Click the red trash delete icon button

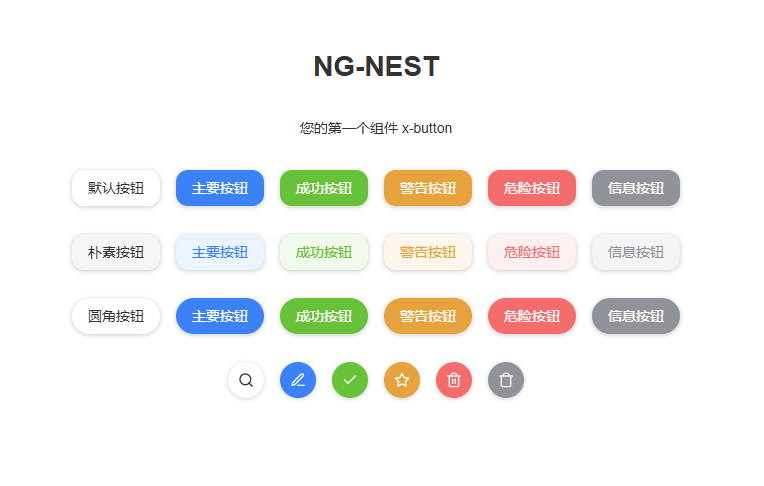pos(454,380)
